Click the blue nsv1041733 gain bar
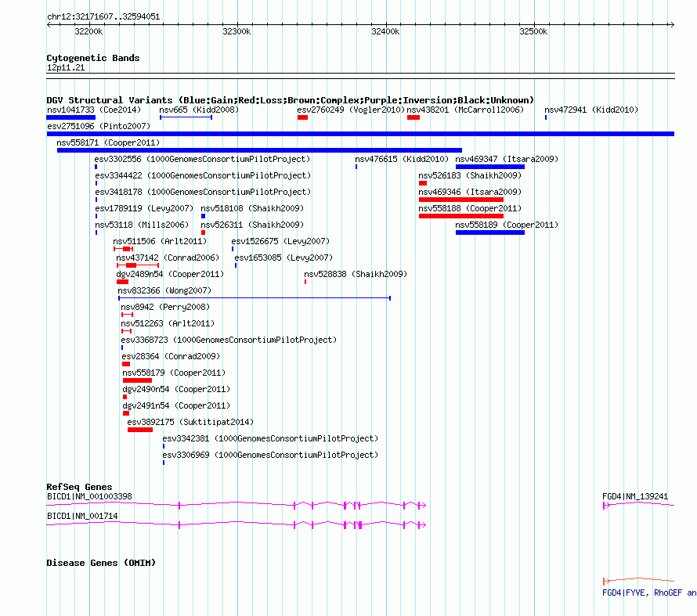The image size is (697, 616). pos(71,117)
